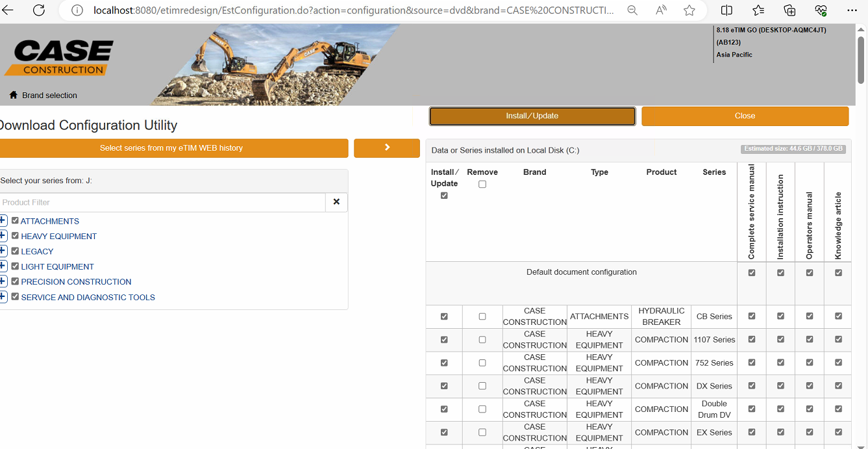Image resolution: width=868 pixels, height=449 pixels.
Task: Open the ATTACHMENTS tree label
Action: pos(50,221)
